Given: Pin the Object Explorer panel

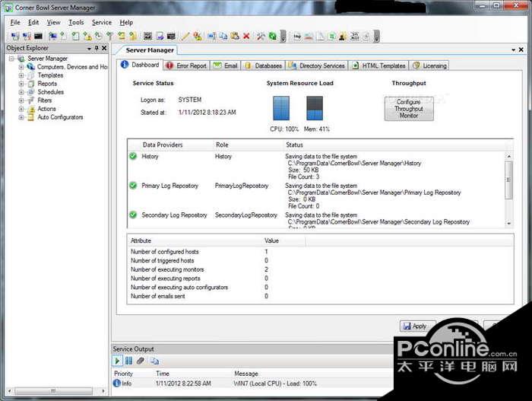Looking at the screenshot, I should (x=97, y=48).
